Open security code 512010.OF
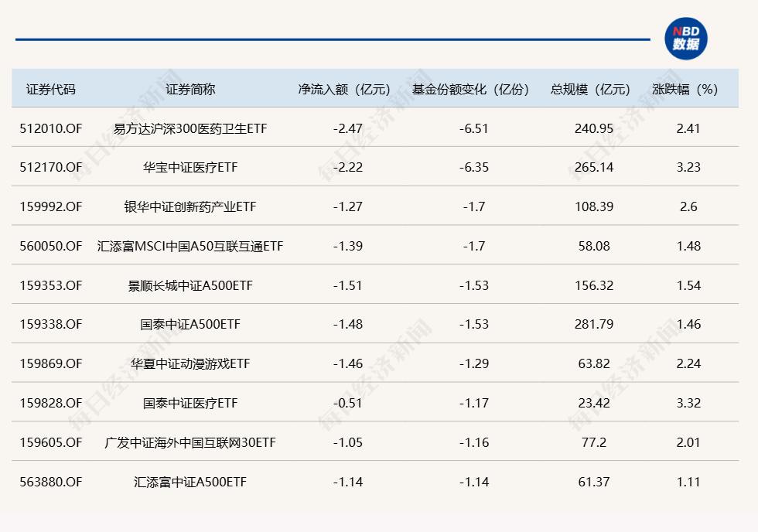 pyautogui.click(x=51, y=128)
